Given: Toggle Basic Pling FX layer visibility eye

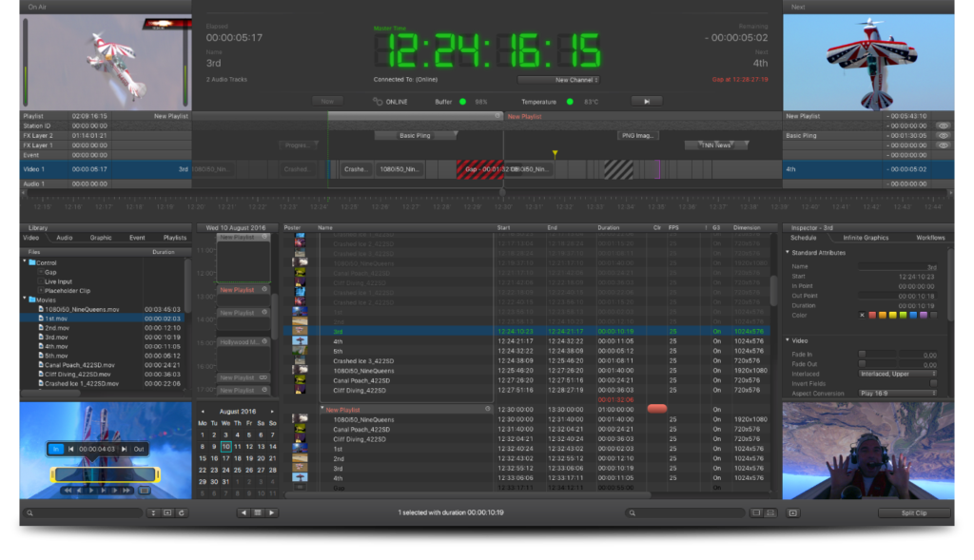Looking at the screenshot, I should click(944, 135).
